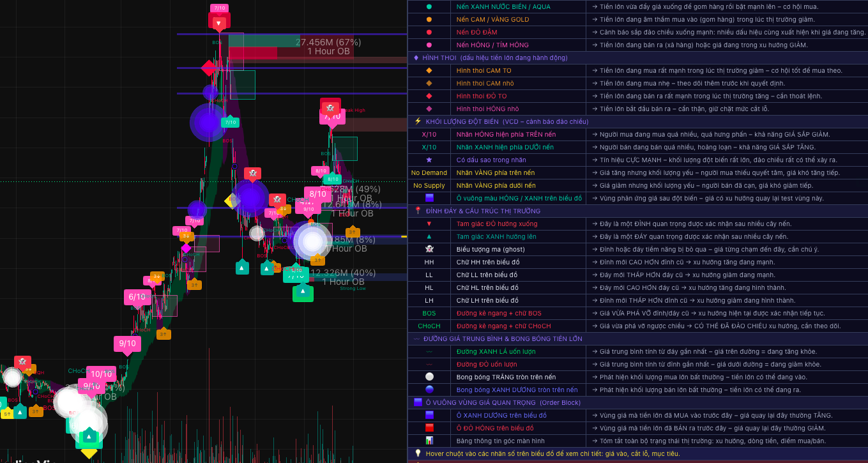This screenshot has height=463, width=868.
Task: Click the red down-triangle icon in Tam giác ĐỎ row
Action: click(429, 224)
